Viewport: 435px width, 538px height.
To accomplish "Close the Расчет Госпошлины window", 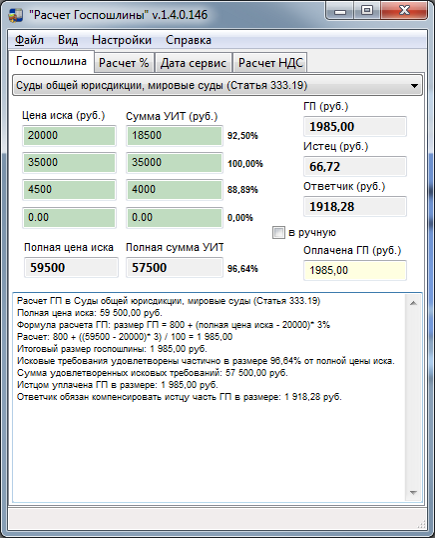I will pyautogui.click(x=404, y=11).
